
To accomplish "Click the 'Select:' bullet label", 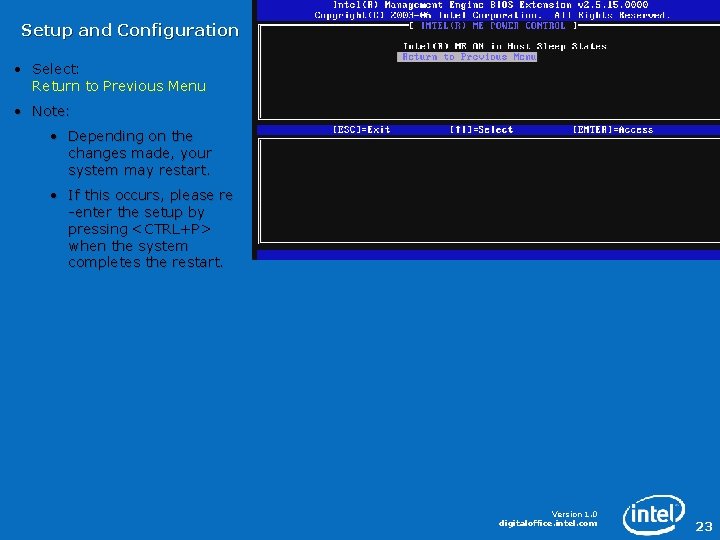I will pyautogui.click(x=56, y=69).
